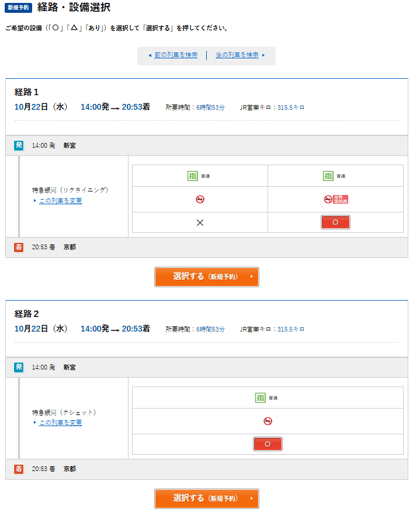Click the 後の列車を検索 (later trains) link

pyautogui.click(x=237, y=55)
